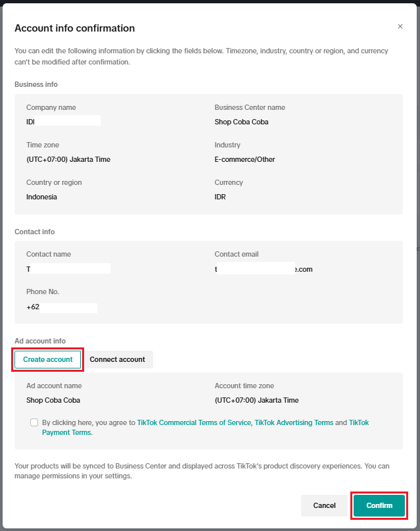The height and width of the screenshot is (531, 420).
Task: Edit Business Center name 'Shop Coba Coba'
Action: [x=241, y=122]
